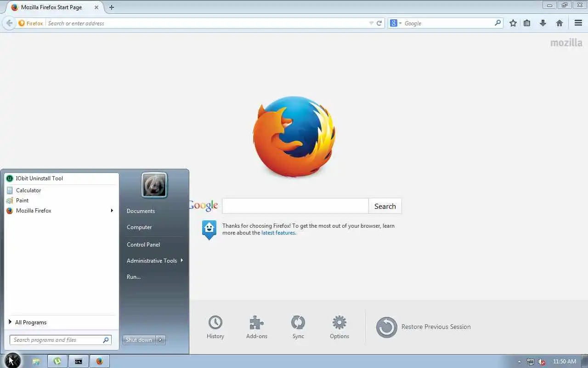Click the Google search box on the start page
Image resolution: width=588 pixels, height=368 pixels.
point(295,206)
